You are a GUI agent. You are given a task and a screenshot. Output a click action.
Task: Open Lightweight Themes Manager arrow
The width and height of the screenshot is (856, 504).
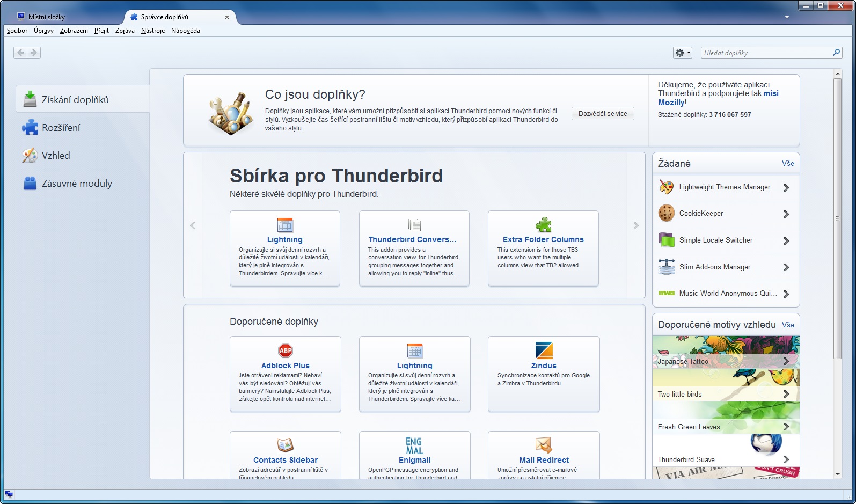coord(786,188)
